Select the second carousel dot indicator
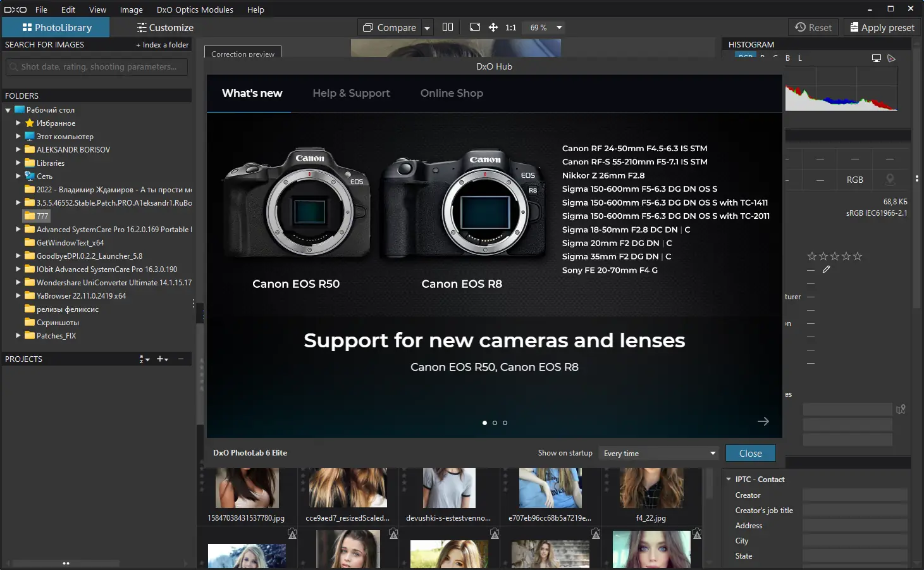 click(495, 423)
